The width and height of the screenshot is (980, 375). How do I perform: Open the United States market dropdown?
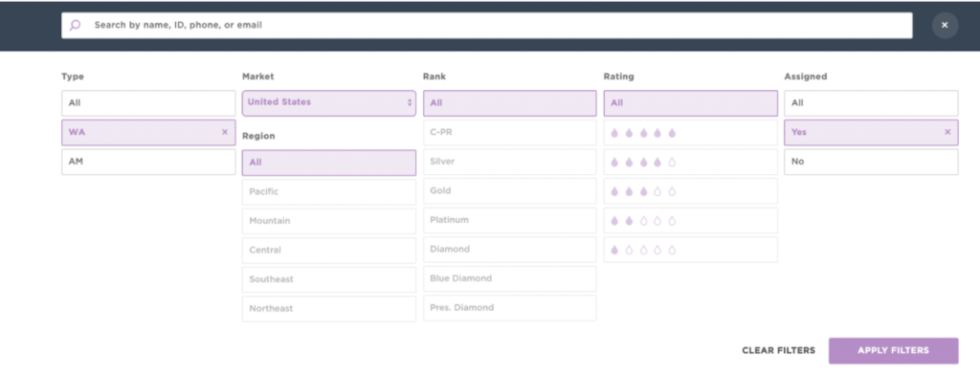[329, 102]
